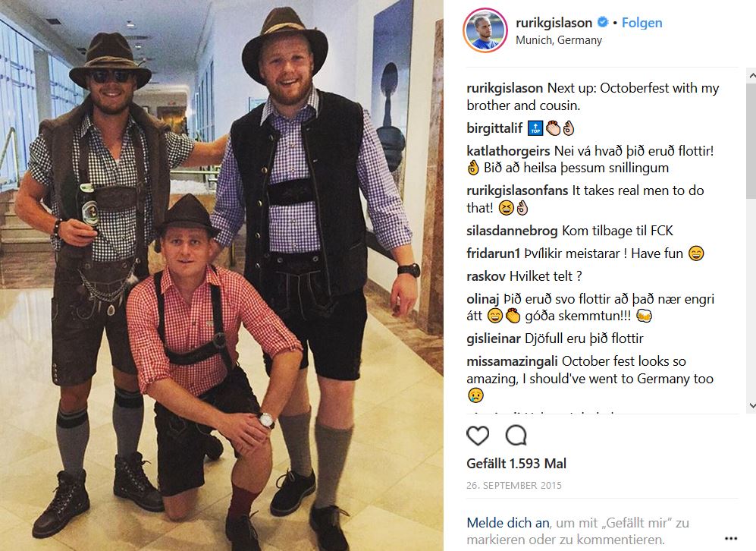Like the post with the heart icon
This screenshot has width=756, height=551.
tap(478, 436)
